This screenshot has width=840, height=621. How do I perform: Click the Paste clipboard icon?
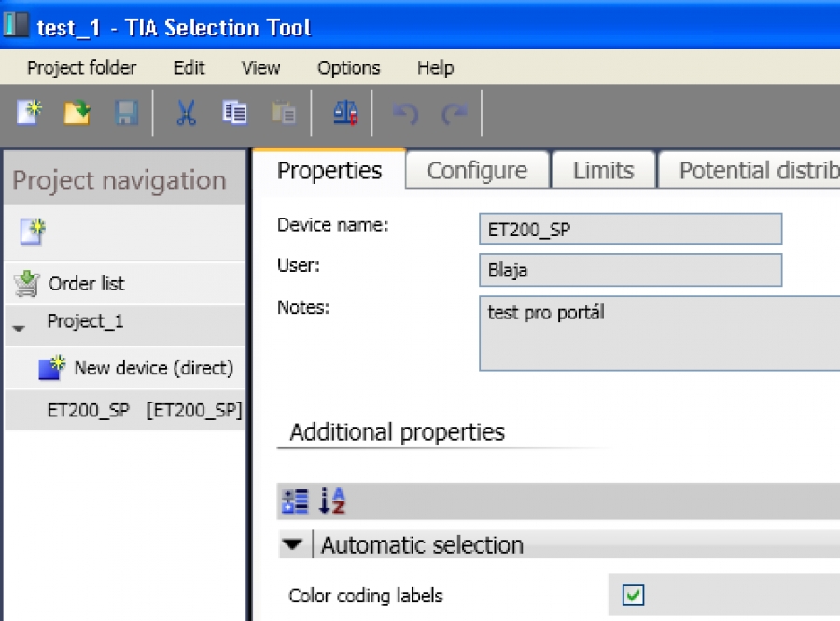(284, 113)
